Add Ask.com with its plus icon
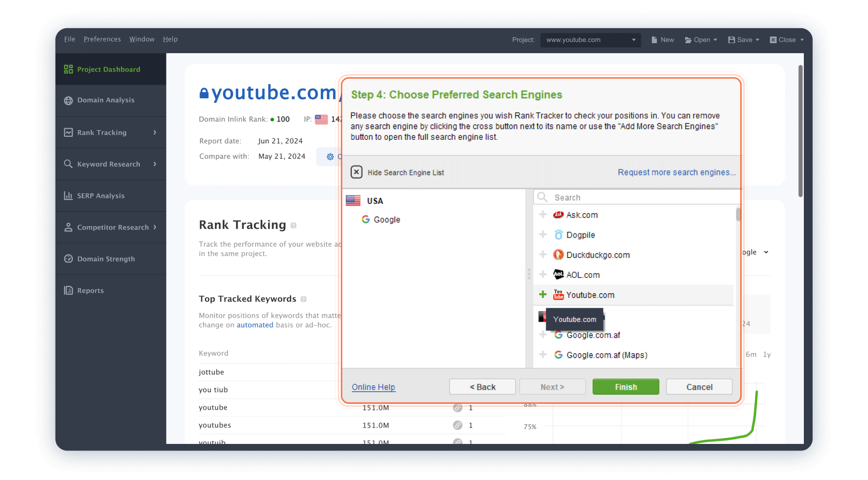Screen dimensions: 868x480 tap(543, 214)
